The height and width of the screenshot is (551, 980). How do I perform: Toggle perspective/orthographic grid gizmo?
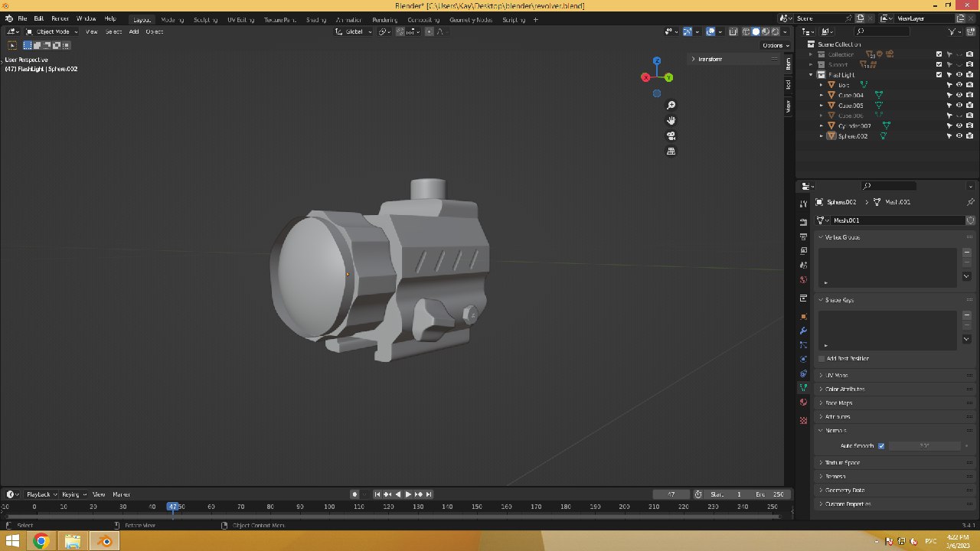[671, 152]
